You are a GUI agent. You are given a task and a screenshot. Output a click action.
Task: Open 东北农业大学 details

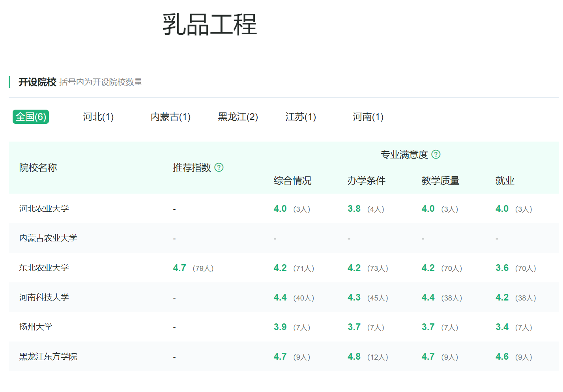click(x=43, y=267)
